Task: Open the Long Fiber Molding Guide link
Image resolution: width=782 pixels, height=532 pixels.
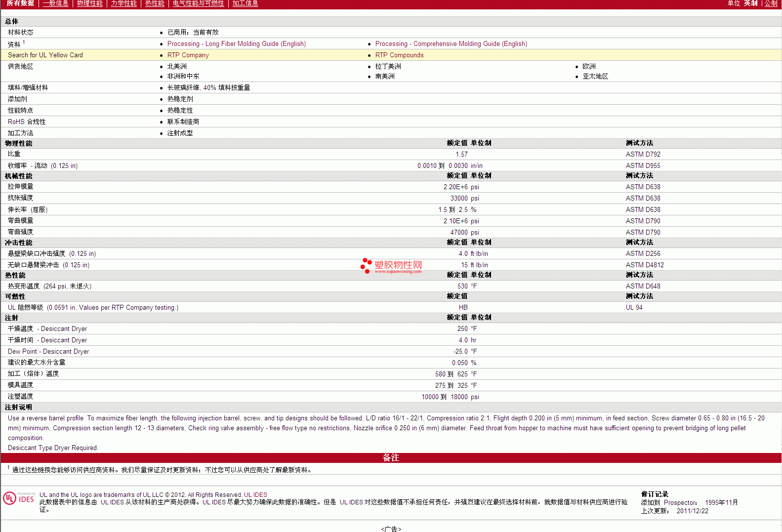Action: [x=237, y=44]
